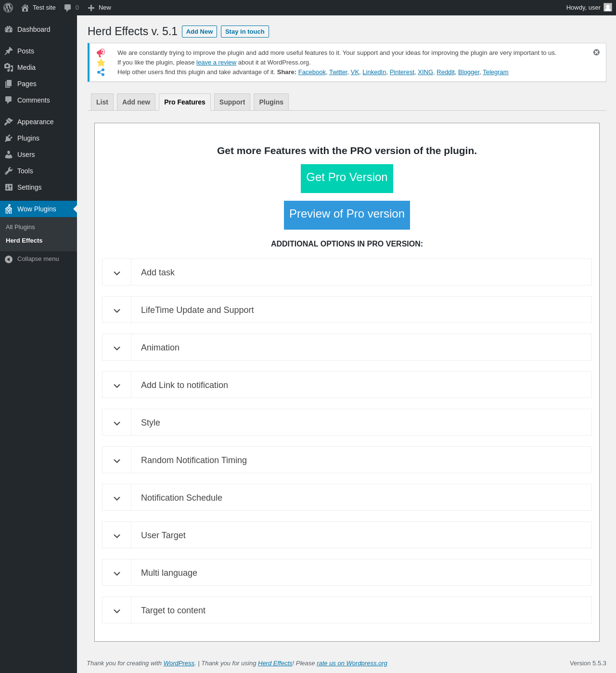Expand Notification Schedule section
This screenshot has height=673, width=616.
coord(347,497)
